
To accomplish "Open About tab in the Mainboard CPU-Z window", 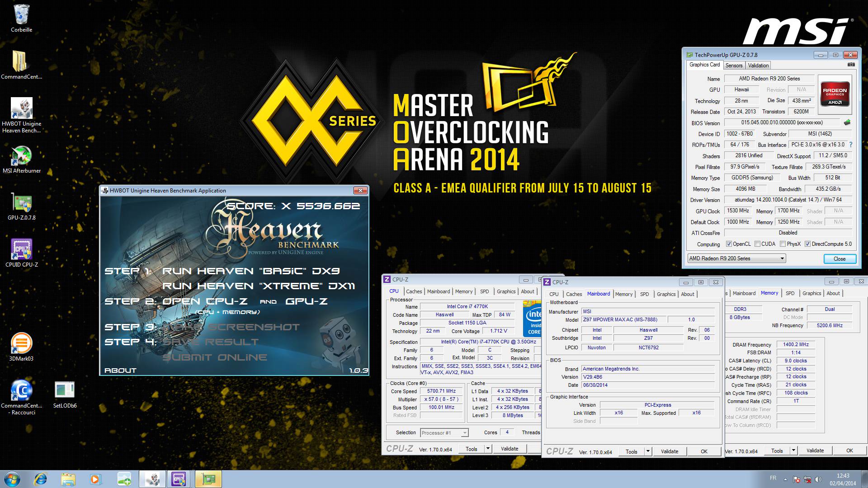I will click(688, 294).
